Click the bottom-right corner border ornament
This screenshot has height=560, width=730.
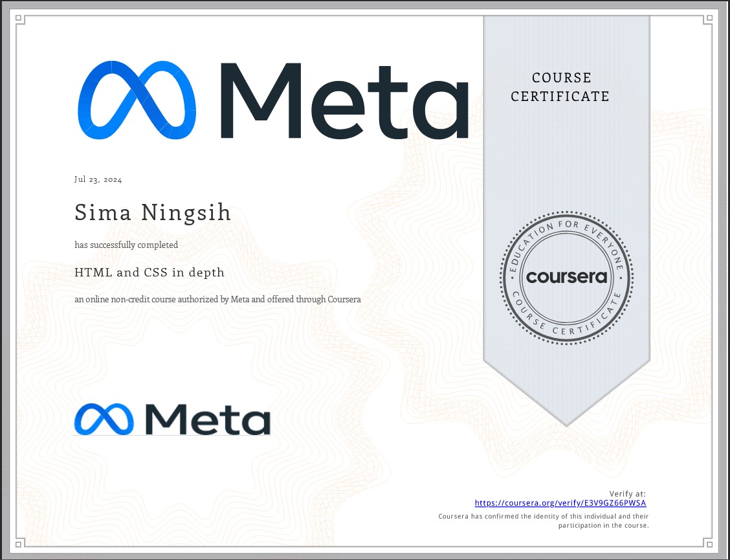(711, 541)
